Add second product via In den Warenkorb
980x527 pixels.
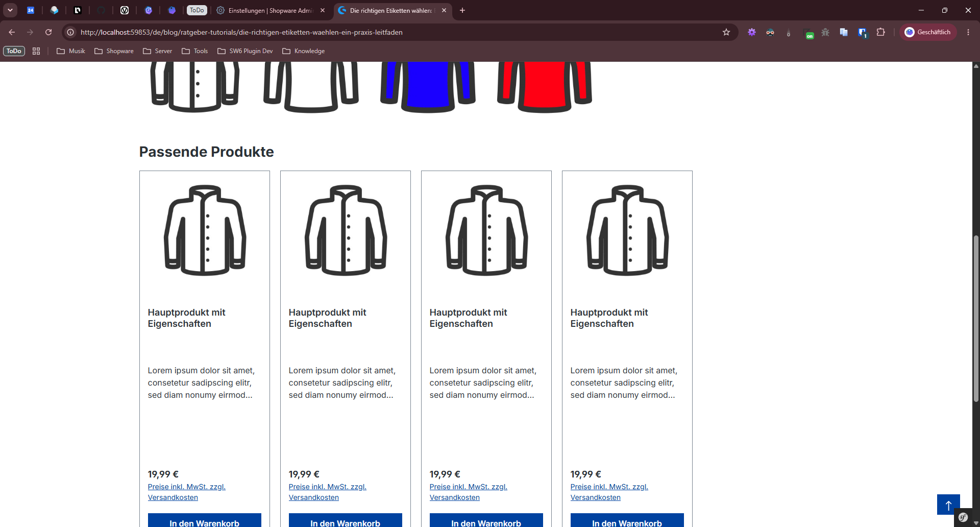[x=346, y=520]
